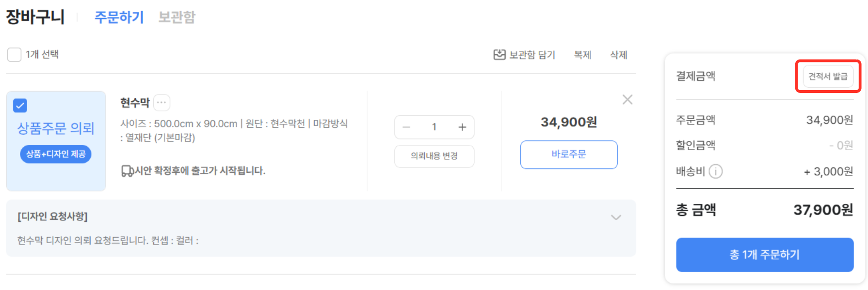Decrease quantity with the minus icon
The image size is (868, 290).
[x=407, y=127]
